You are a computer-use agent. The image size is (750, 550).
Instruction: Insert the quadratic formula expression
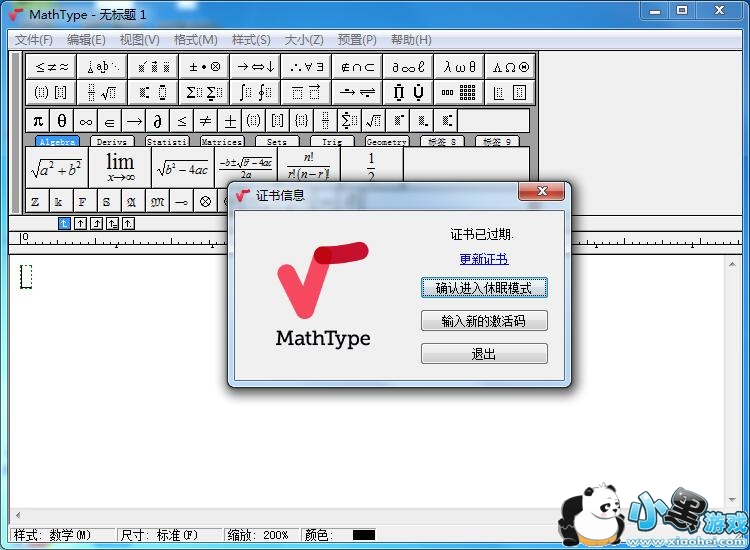pyautogui.click(x=246, y=167)
